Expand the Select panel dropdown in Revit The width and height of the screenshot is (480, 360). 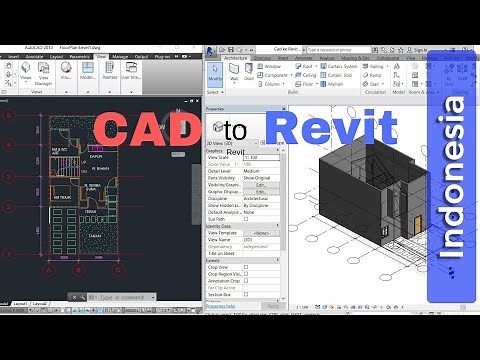point(222,92)
